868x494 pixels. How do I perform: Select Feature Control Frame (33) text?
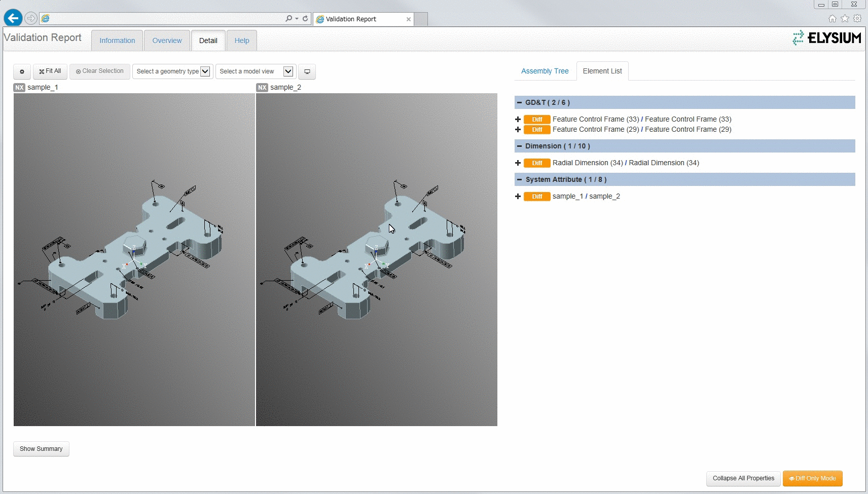(x=642, y=119)
